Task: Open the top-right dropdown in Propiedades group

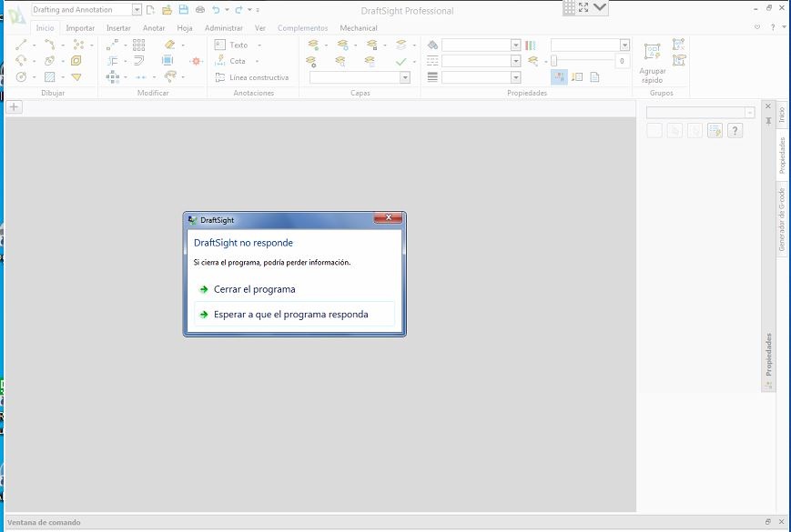Action: point(625,45)
